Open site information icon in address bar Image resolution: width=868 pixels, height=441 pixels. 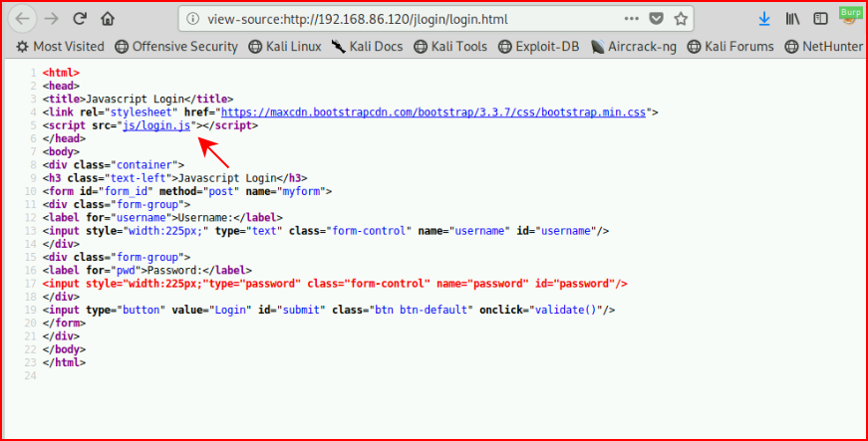(x=192, y=19)
